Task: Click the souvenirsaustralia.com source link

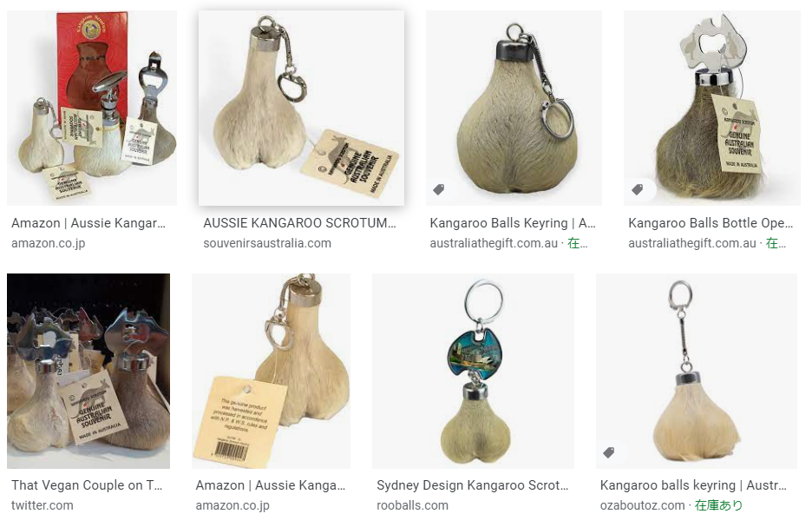Action: pos(266,243)
